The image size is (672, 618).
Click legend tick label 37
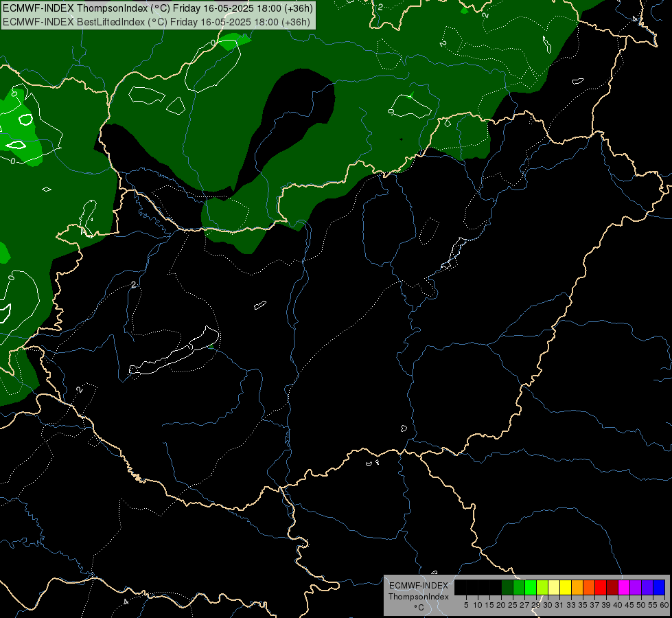[x=594, y=605]
